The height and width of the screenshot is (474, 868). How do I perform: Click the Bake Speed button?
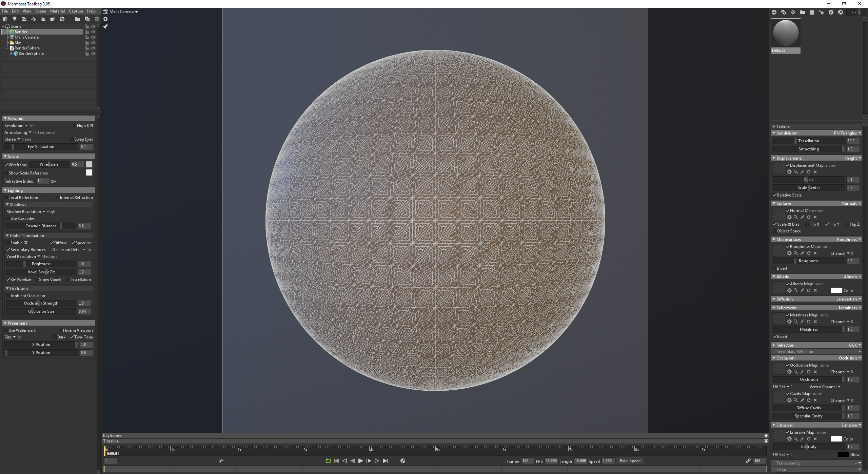coord(630,461)
